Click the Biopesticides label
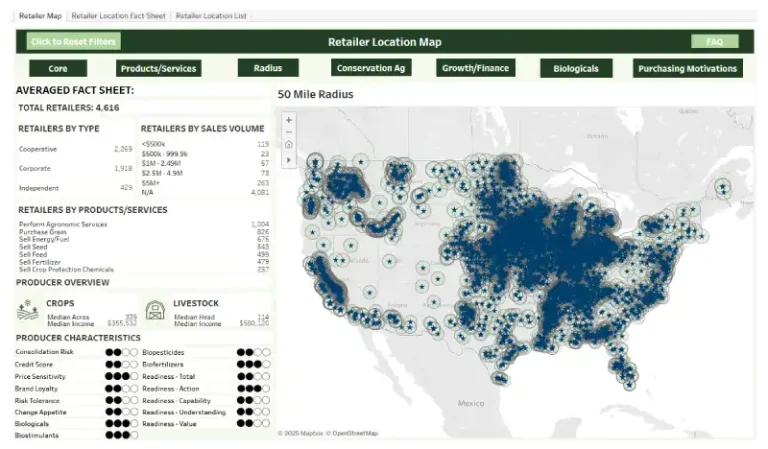The width and height of the screenshot is (768, 449). pos(163,353)
